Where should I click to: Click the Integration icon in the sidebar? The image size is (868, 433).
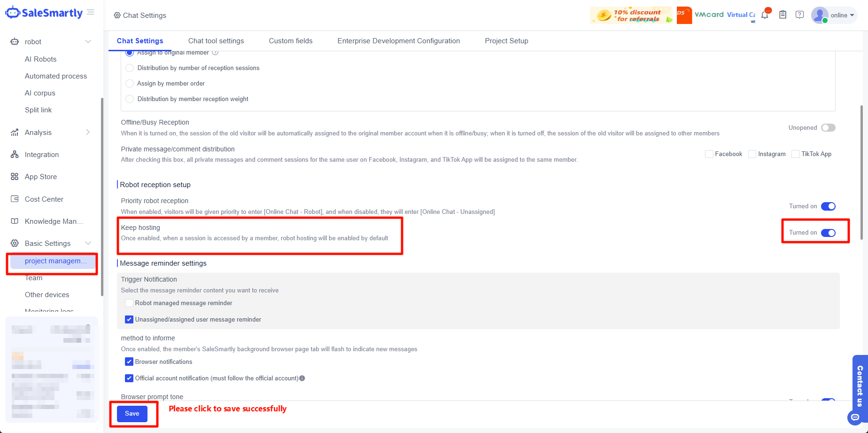point(15,155)
